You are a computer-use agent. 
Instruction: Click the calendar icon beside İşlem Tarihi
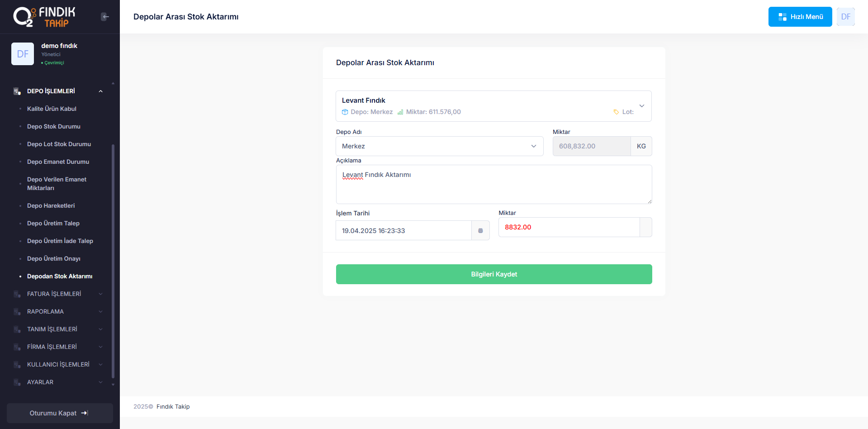point(480,231)
